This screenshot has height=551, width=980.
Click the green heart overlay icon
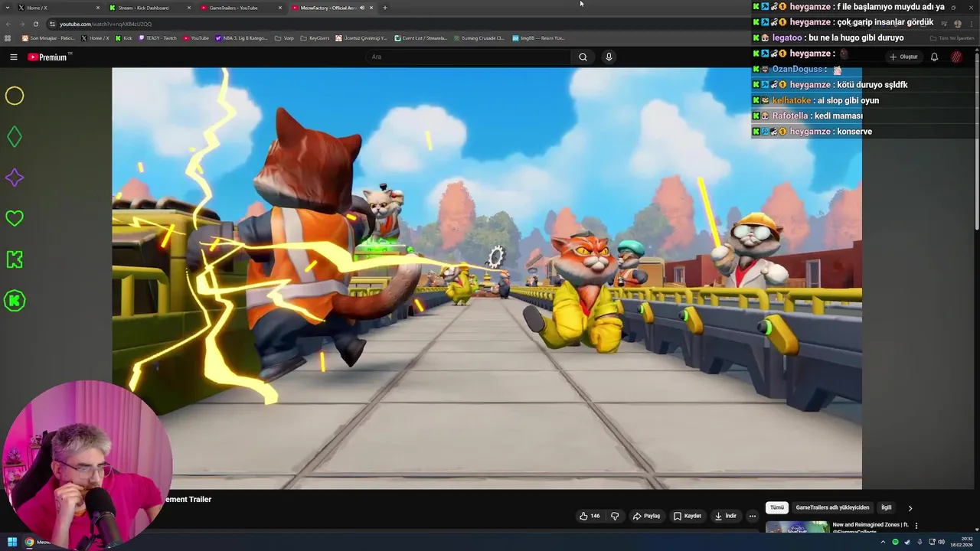[15, 219]
